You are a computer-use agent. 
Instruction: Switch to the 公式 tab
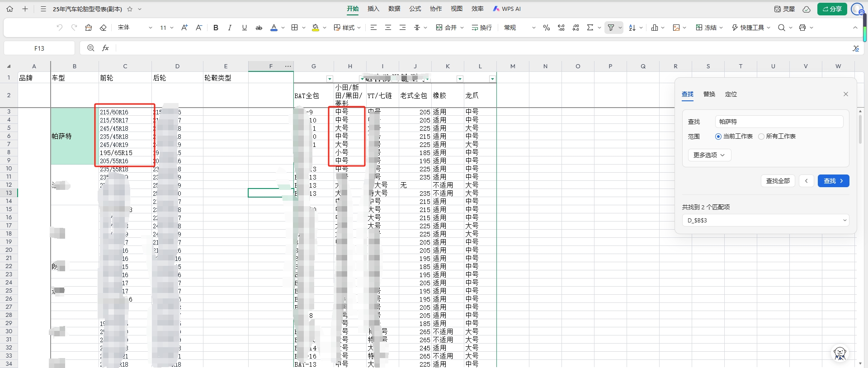(415, 9)
